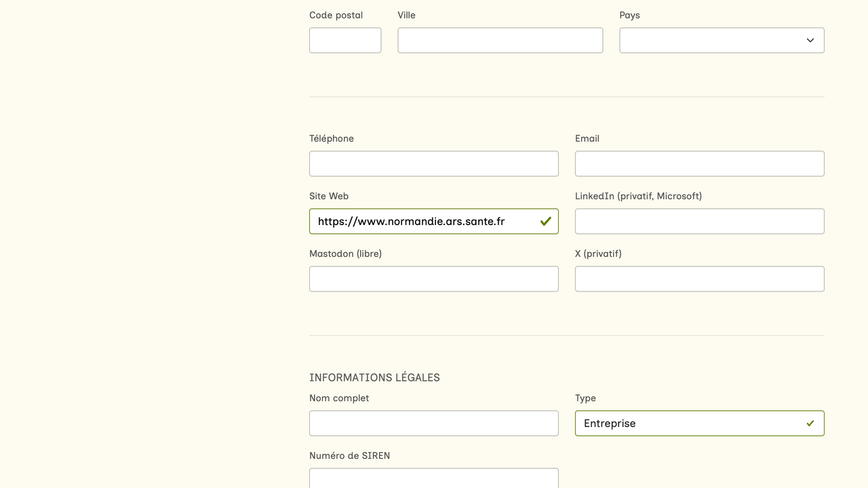Viewport: 868px width, 488px height.
Task: Click the "LinkedIn (privatif, Microsoft)" label
Action: point(638,196)
